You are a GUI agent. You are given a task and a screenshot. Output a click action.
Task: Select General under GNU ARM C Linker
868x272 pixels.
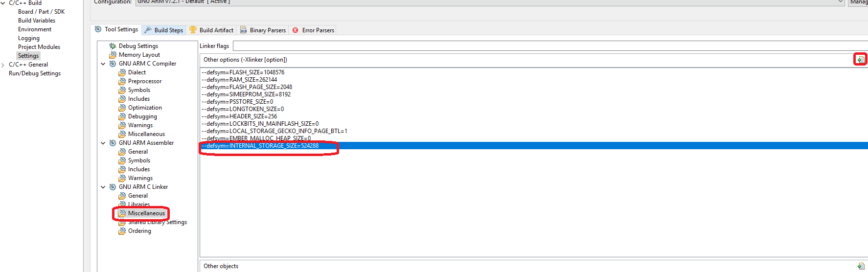(137, 196)
